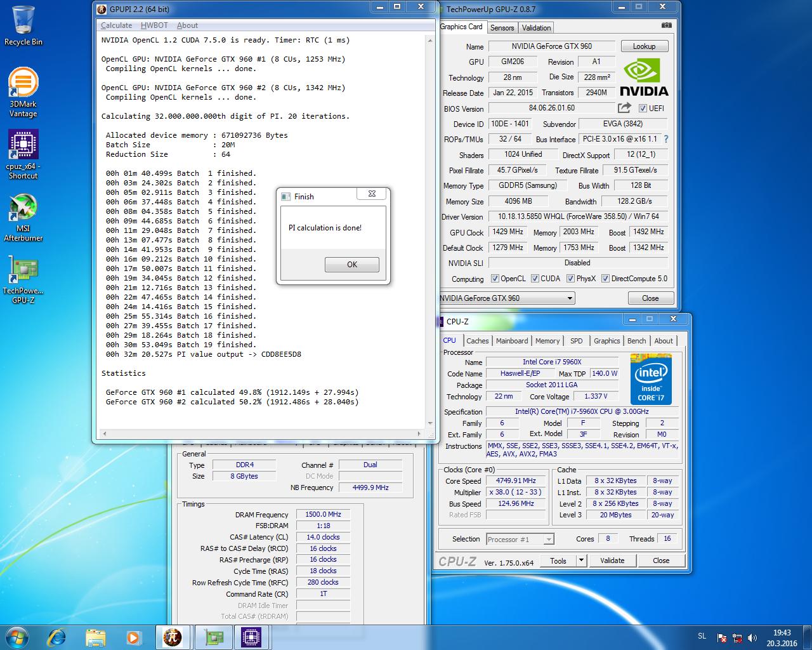This screenshot has width=812, height=650.
Task: Click the CPU-Z title bar app icon
Action: pos(440,322)
